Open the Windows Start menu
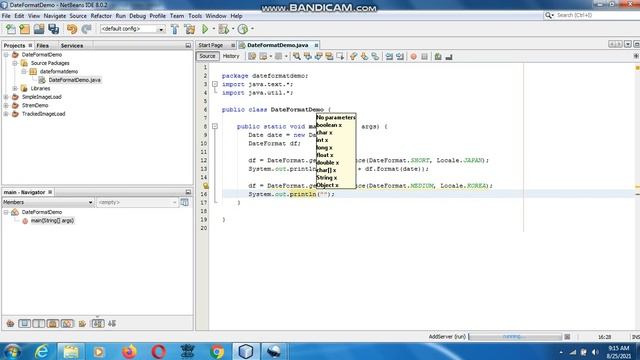This screenshot has width=640, height=360. coord(13,351)
